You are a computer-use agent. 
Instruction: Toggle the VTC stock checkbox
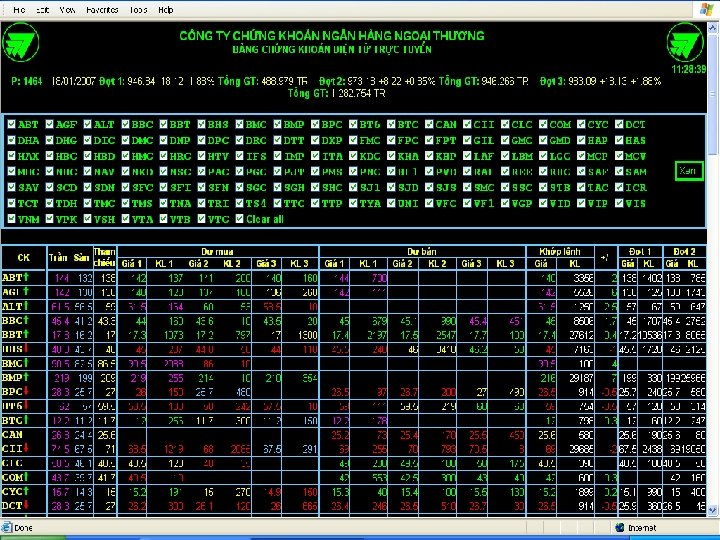point(202,219)
